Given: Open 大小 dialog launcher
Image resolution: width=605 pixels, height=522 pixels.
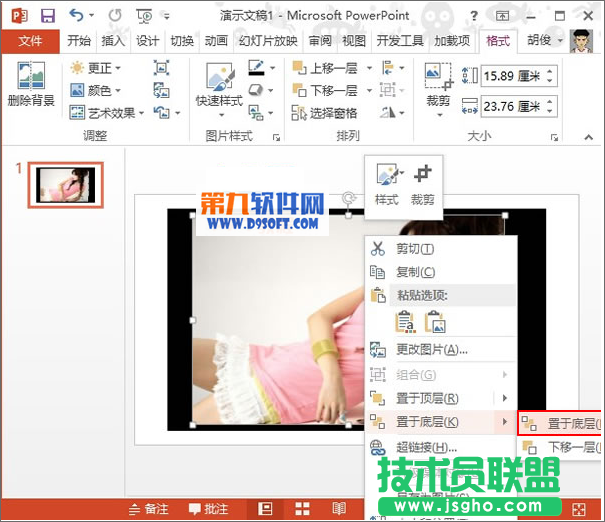Looking at the screenshot, I should click(554, 137).
